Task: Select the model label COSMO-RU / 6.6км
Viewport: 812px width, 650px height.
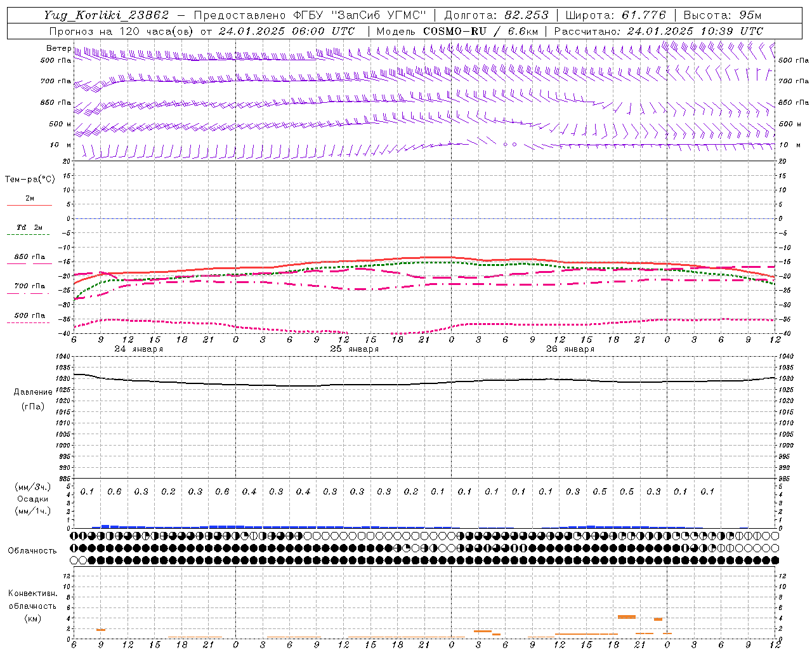Action: coord(481,31)
